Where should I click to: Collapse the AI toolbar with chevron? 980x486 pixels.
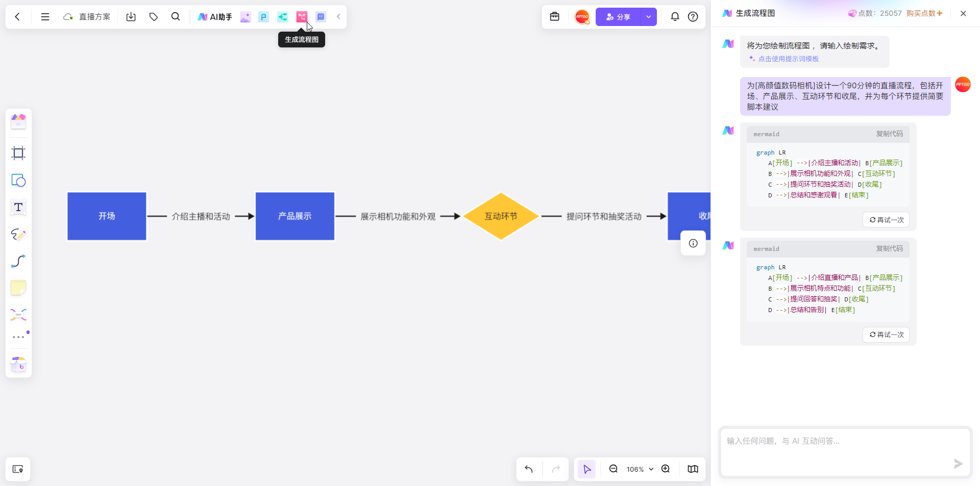tap(338, 17)
